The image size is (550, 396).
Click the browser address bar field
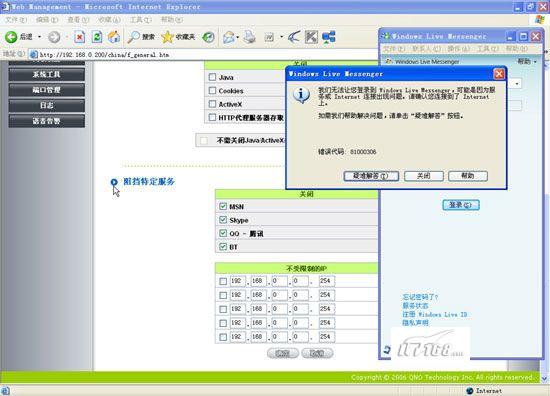(203, 55)
